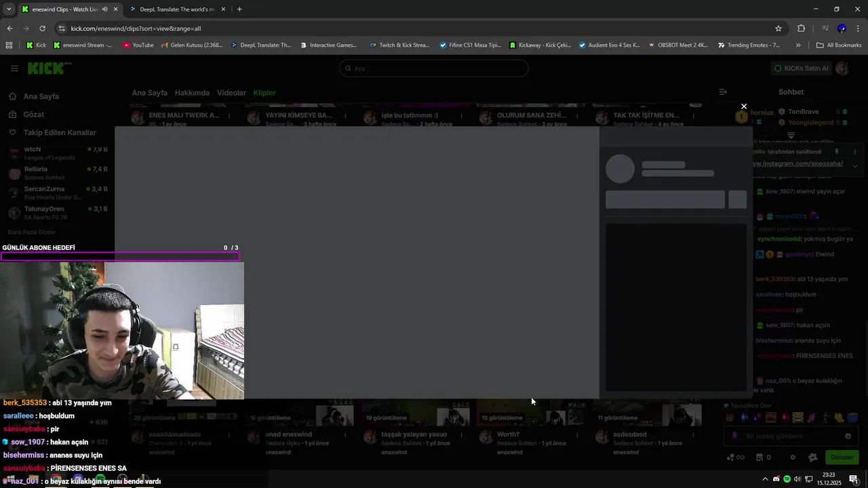This screenshot has width=868, height=488.
Task: Expand Daha Fazla Göster list
Action: [x=32, y=232]
